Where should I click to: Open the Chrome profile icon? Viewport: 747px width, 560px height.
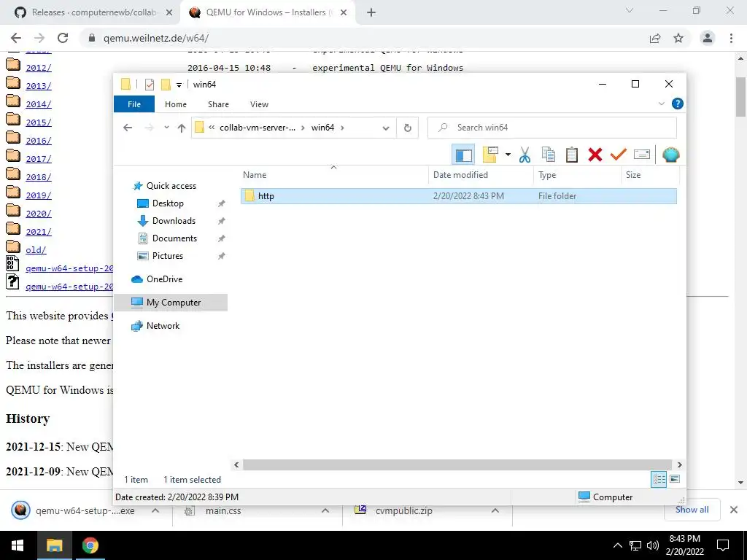tap(708, 38)
